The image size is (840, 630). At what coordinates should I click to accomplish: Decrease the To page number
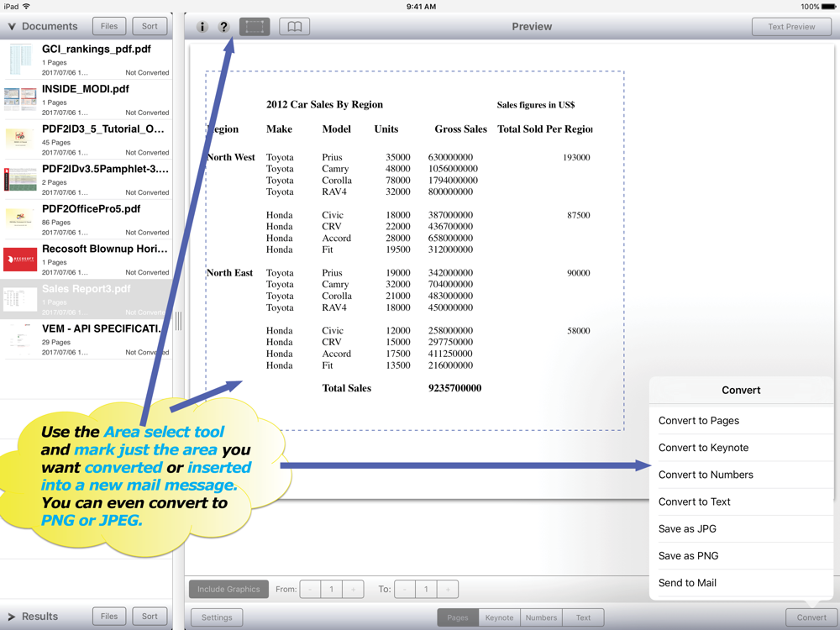click(405, 590)
